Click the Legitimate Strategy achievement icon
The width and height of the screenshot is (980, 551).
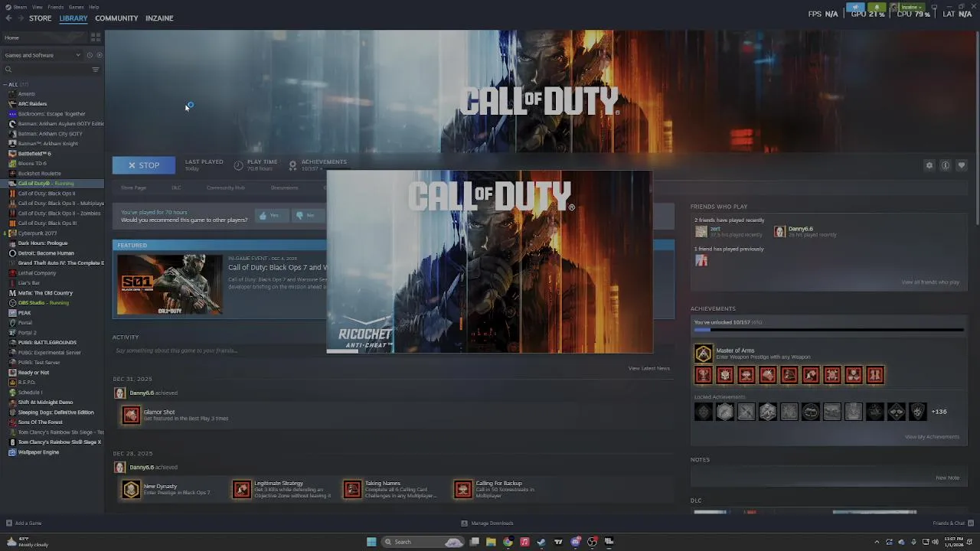(242, 489)
